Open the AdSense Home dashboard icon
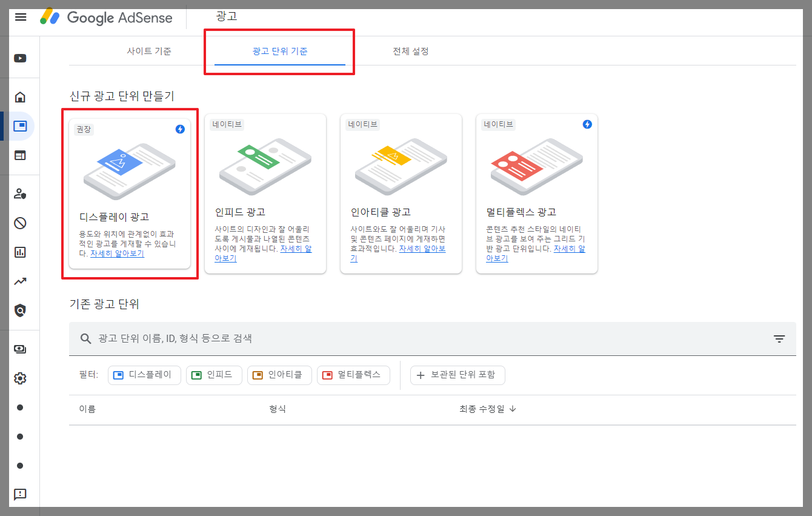 [x=20, y=96]
